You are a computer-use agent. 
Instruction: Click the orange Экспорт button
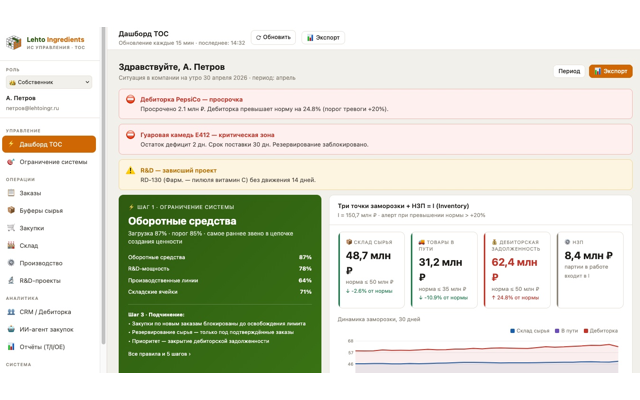(x=611, y=71)
